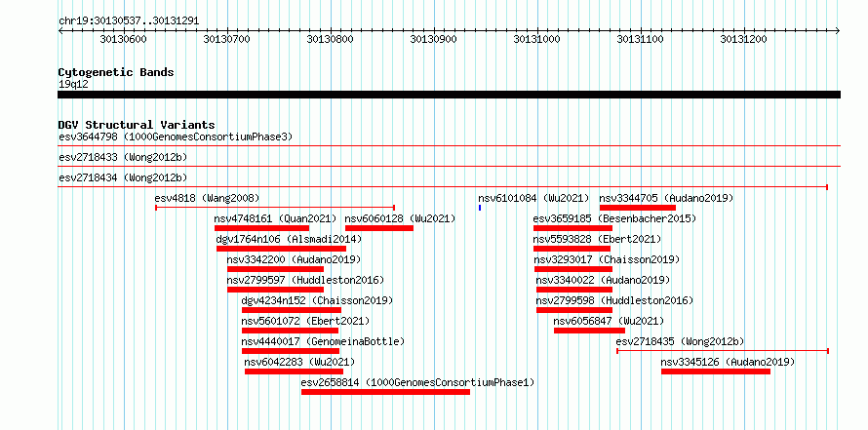The image size is (868, 430).
Task: Click nsv5593828 (Ebert2021) label
Action: tap(597, 239)
